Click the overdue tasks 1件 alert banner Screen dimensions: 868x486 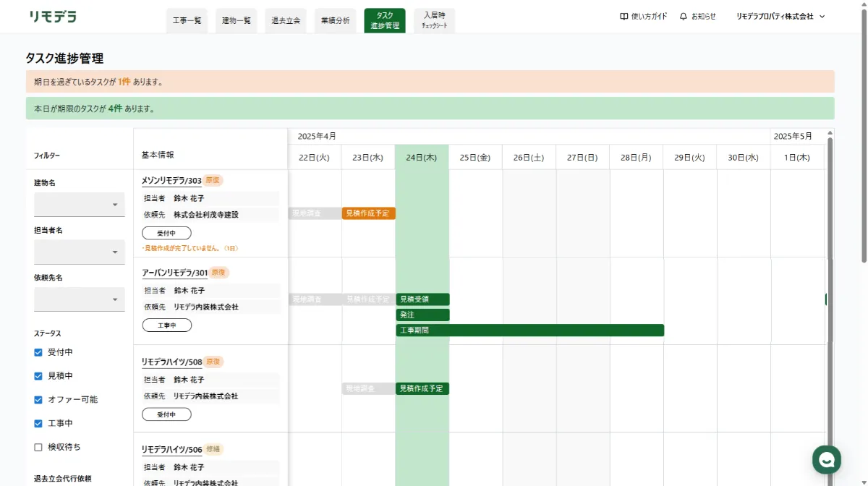pyautogui.click(x=430, y=82)
